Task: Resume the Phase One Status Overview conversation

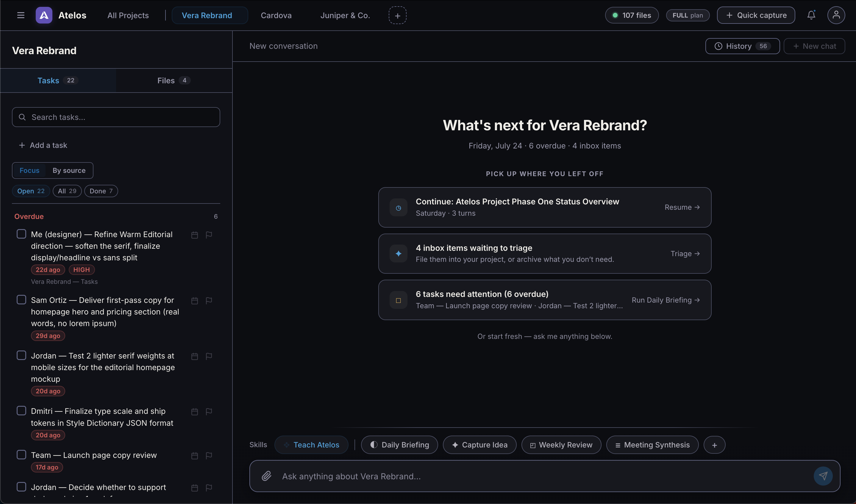Action: pos(682,207)
